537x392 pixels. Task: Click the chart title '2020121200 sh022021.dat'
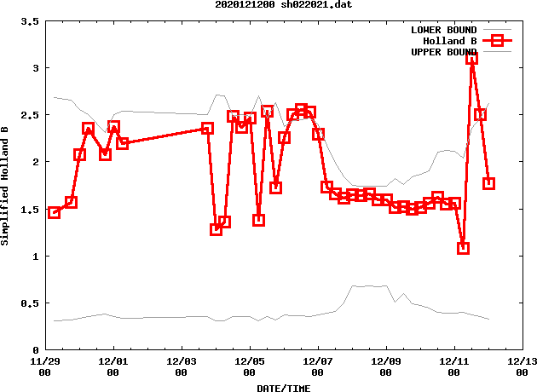point(283,4)
